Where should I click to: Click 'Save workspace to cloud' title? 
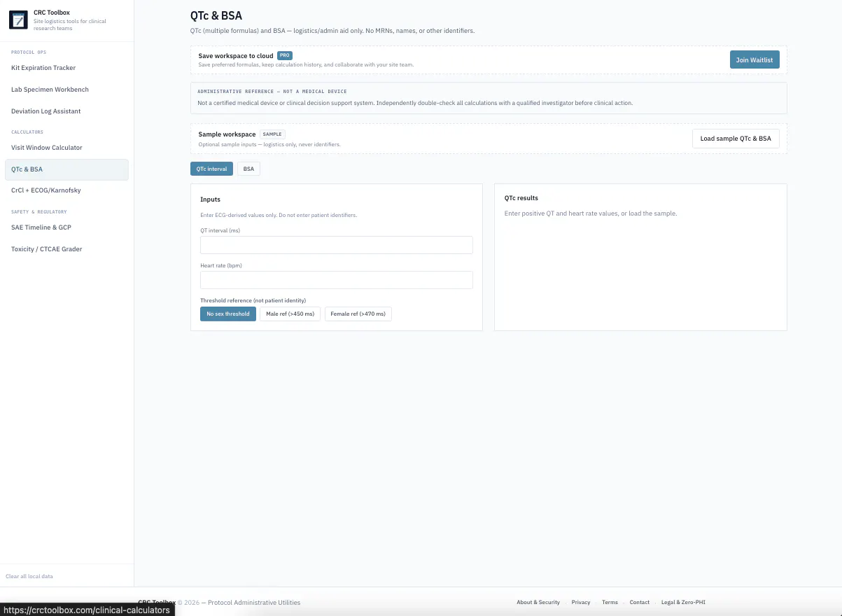(x=236, y=56)
